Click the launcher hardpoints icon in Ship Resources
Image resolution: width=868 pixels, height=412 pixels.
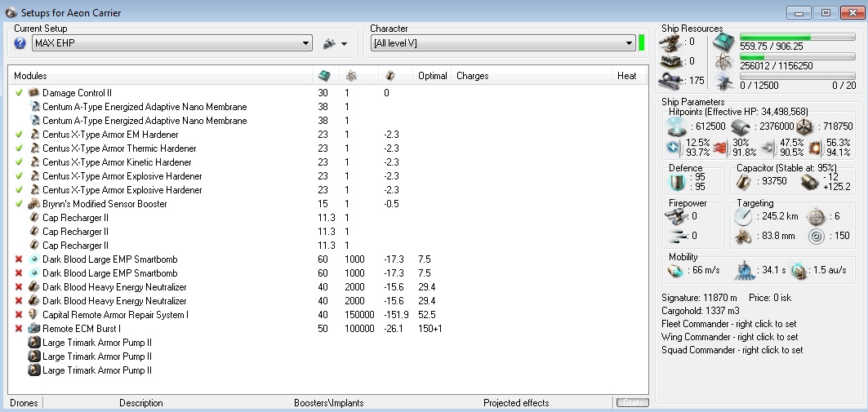click(x=670, y=61)
